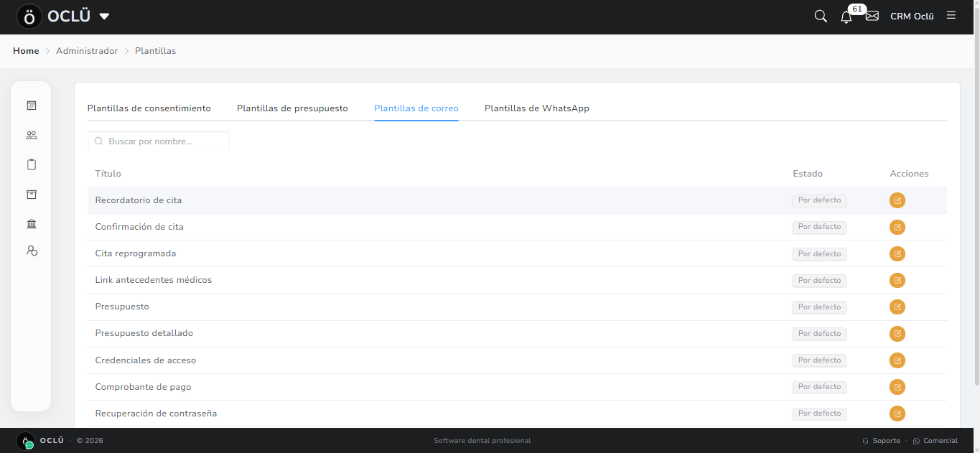980x453 pixels.
Task: Click Software dental profesional footer text
Action: (x=482, y=441)
